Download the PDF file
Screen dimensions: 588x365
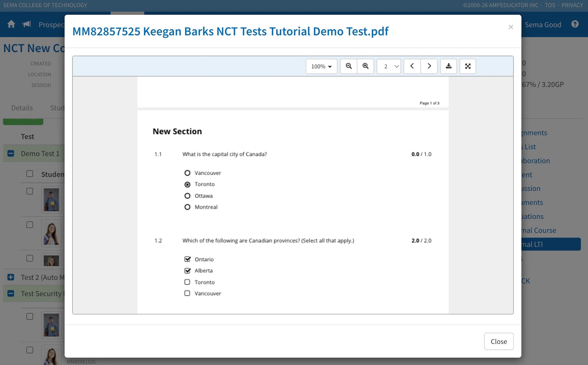tap(449, 66)
